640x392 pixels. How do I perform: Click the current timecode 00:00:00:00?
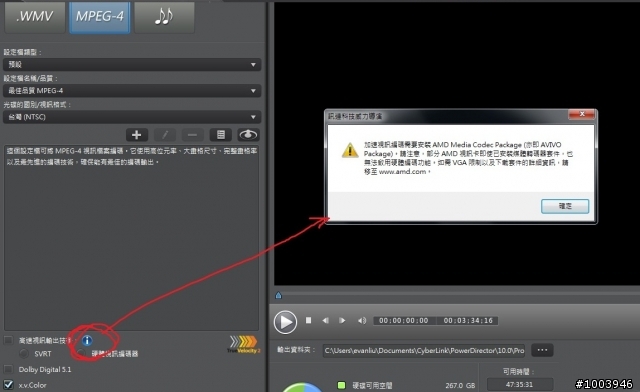[404, 321]
